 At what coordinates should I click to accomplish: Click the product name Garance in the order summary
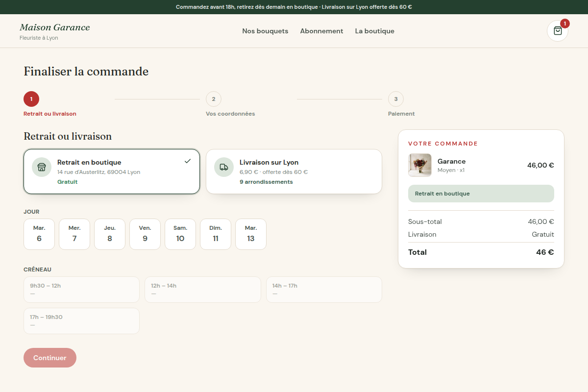[x=451, y=161]
